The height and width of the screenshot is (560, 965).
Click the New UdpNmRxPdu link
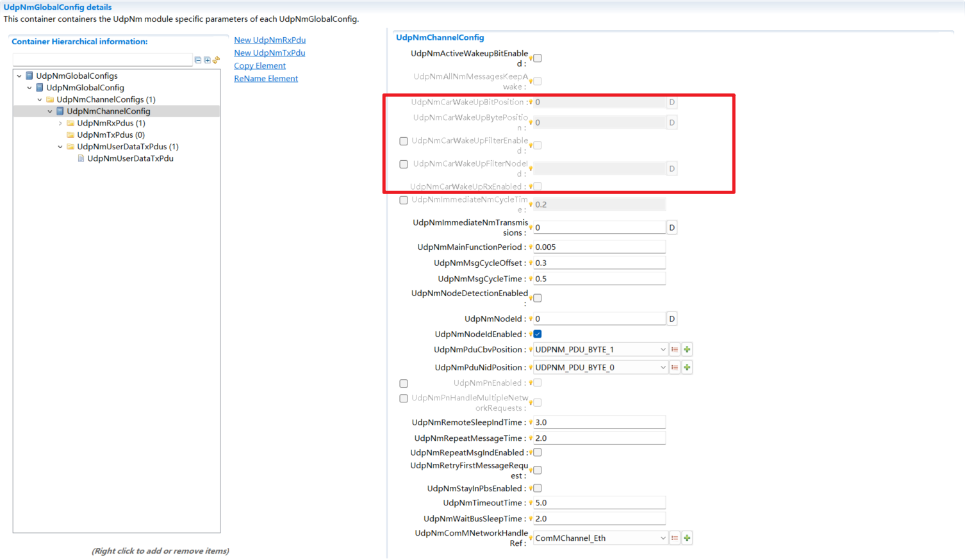click(x=269, y=40)
